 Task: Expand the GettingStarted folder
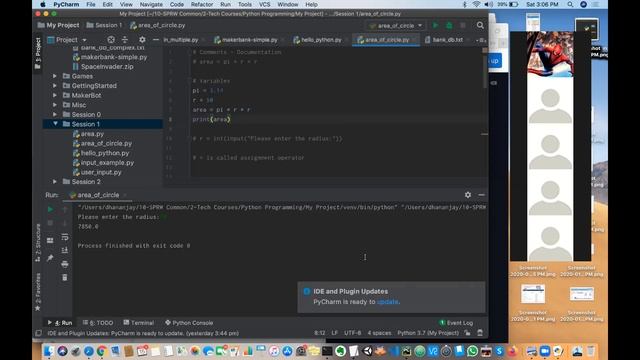[55, 86]
